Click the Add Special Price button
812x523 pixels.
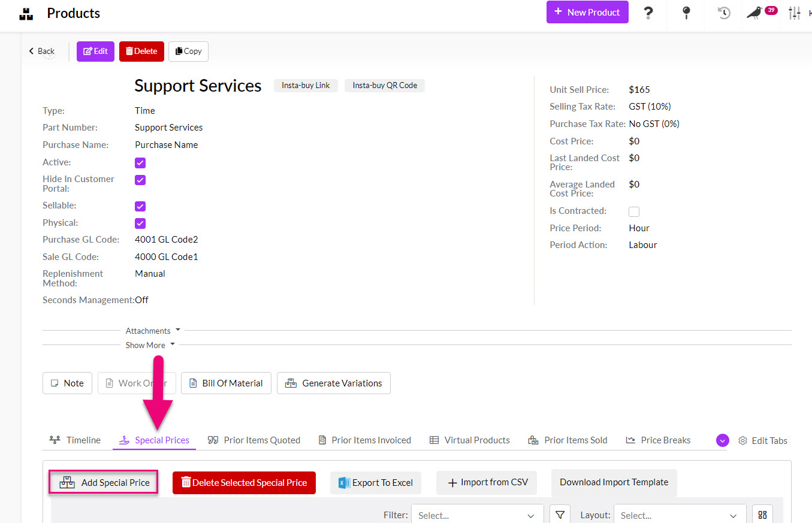tap(104, 482)
